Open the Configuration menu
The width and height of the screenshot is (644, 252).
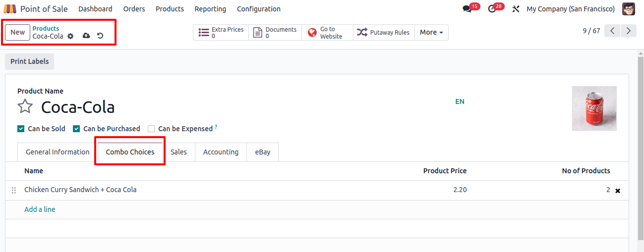point(259,9)
